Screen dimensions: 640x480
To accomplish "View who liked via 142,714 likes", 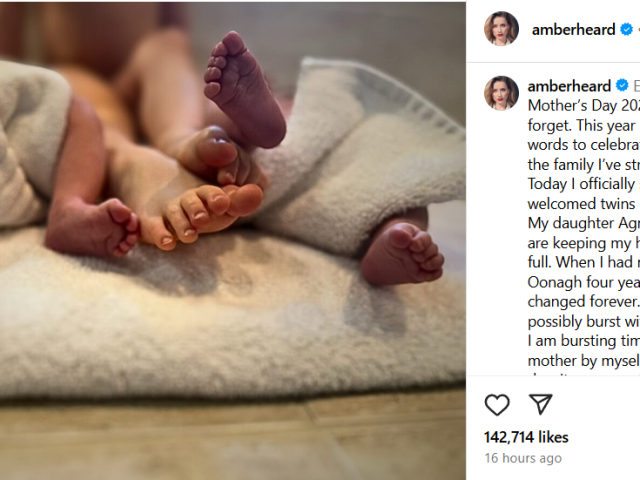I will (x=526, y=437).
